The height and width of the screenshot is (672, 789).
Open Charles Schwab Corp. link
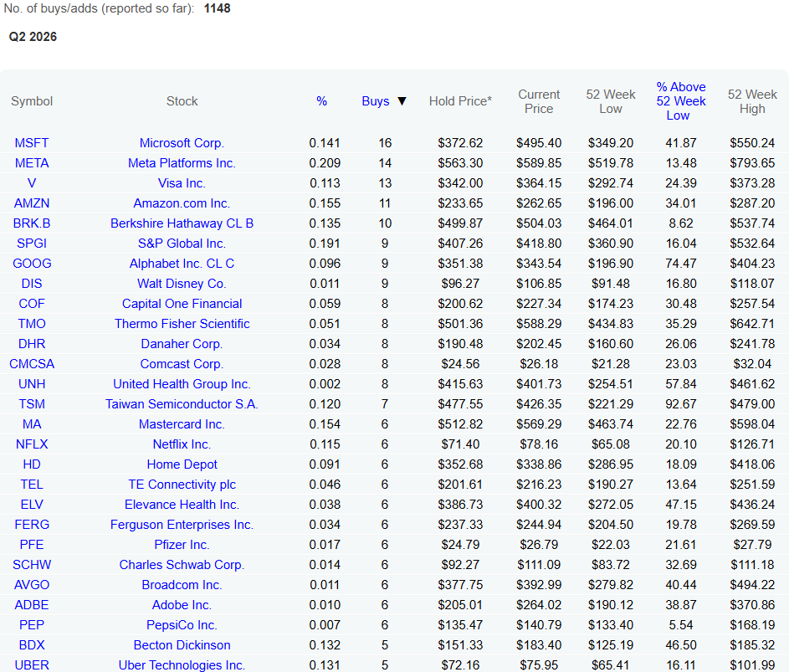point(182,565)
